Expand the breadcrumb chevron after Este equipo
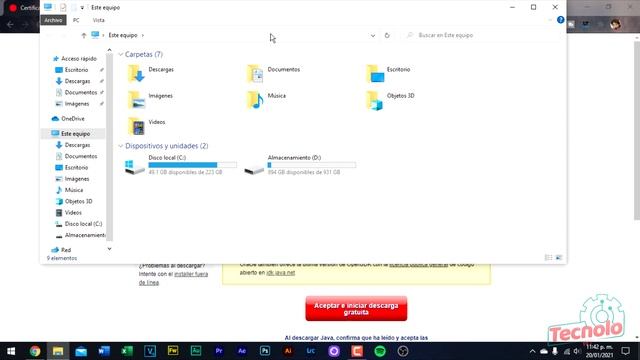 (x=143, y=36)
